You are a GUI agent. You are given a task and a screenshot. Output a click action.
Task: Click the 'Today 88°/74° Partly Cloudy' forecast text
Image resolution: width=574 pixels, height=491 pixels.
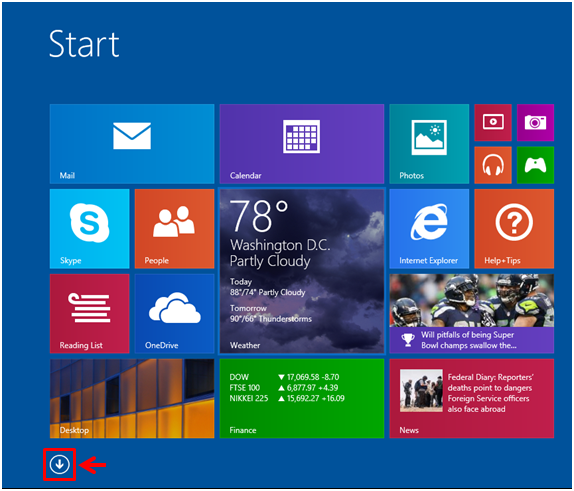268,287
